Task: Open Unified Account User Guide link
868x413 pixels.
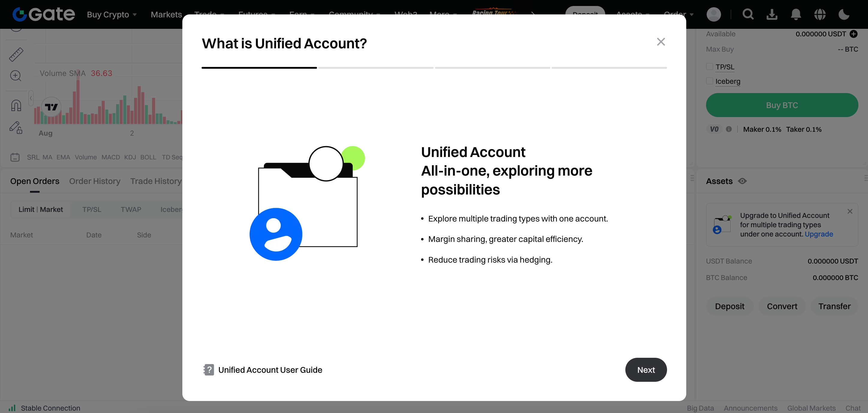Action: 270,370
